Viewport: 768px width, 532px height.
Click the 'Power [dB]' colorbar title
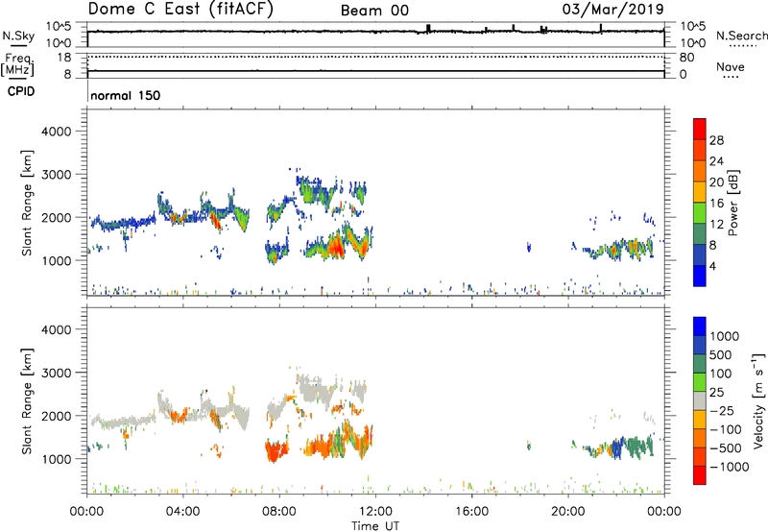[x=733, y=203]
